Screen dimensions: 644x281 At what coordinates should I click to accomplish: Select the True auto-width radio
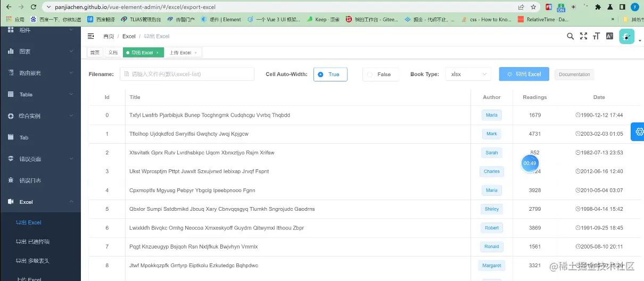tap(331, 75)
